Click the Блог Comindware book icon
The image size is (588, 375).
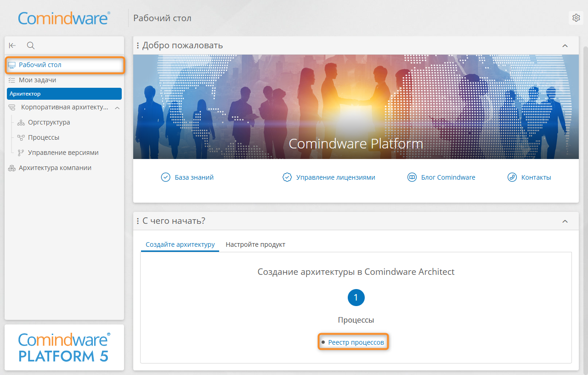[x=412, y=177]
